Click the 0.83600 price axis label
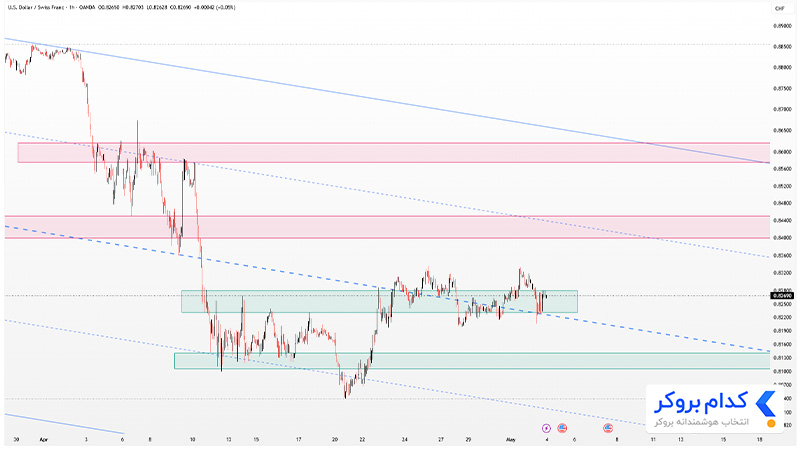The width and height of the screenshot is (800, 450). click(782, 255)
